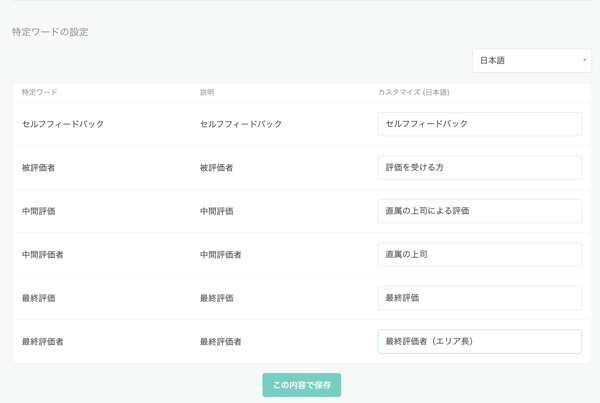Screen dimensions: 600x403
Task: Click 最終評価 in the 説明 column
Action: click(217, 298)
